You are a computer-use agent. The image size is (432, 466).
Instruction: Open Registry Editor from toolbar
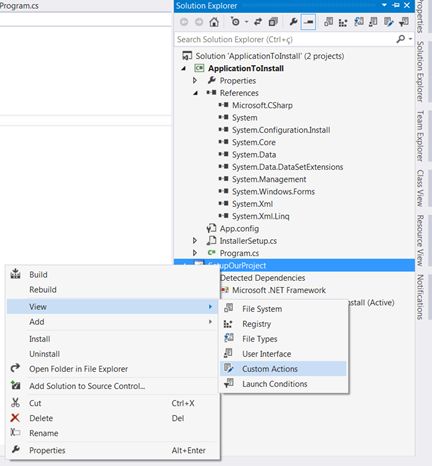pos(343,22)
